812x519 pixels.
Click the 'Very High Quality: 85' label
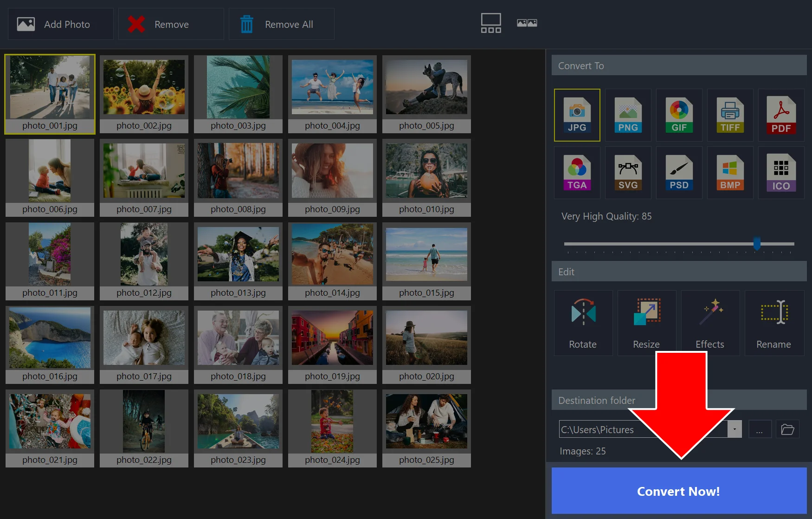click(x=606, y=216)
